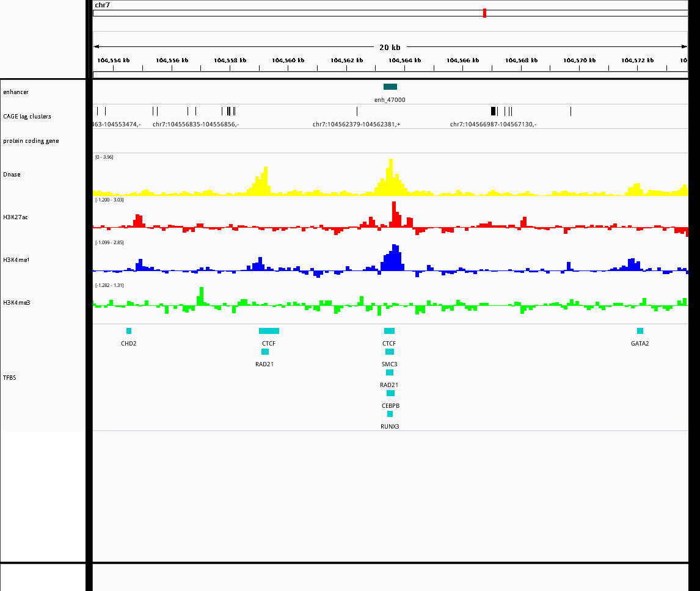
Task: Select the TFBS track name
Action: coord(9,378)
